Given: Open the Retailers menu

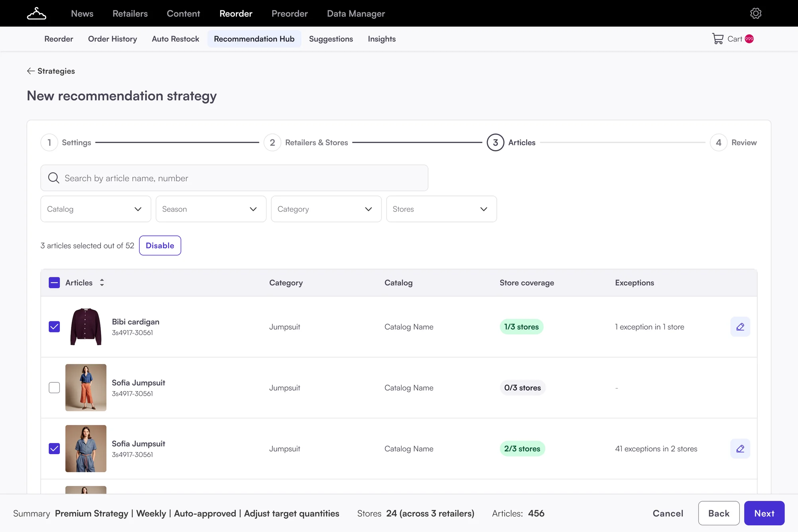Looking at the screenshot, I should click(x=130, y=14).
